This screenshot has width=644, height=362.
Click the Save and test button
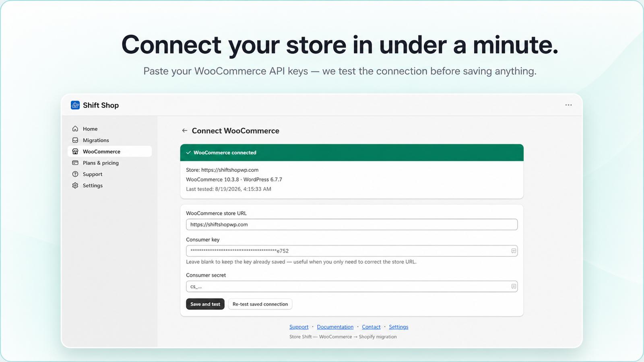[205, 304]
